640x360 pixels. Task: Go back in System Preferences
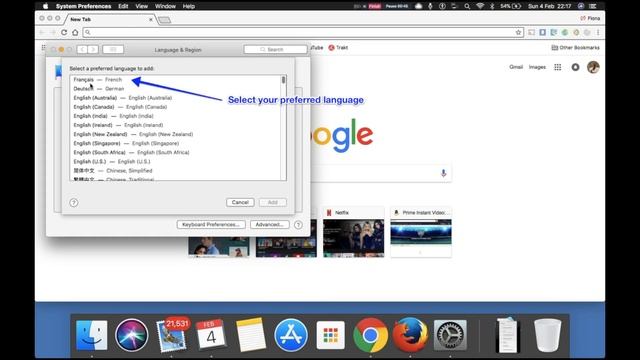click(82, 49)
